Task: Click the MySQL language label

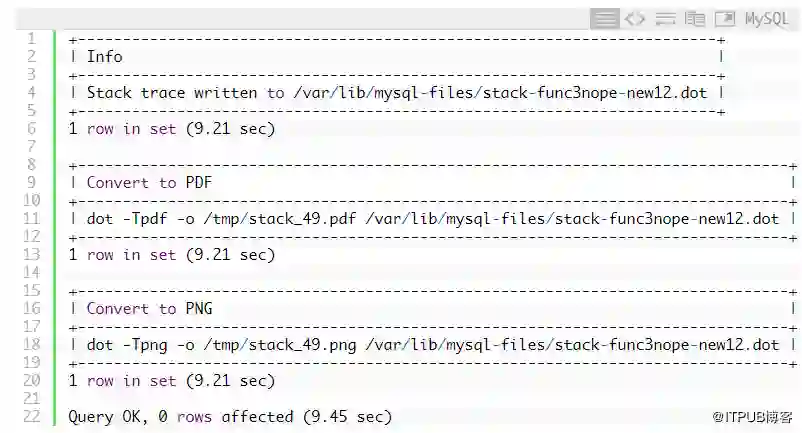Action: [x=767, y=19]
